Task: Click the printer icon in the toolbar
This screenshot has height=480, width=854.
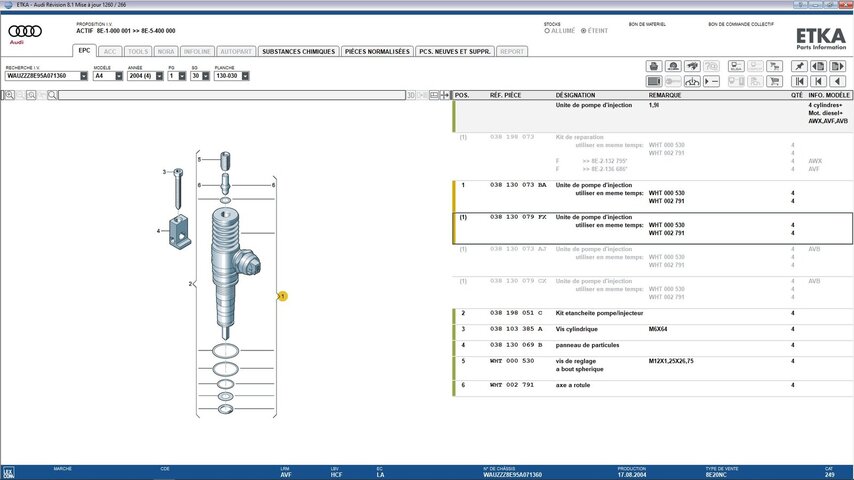Action: pos(654,66)
